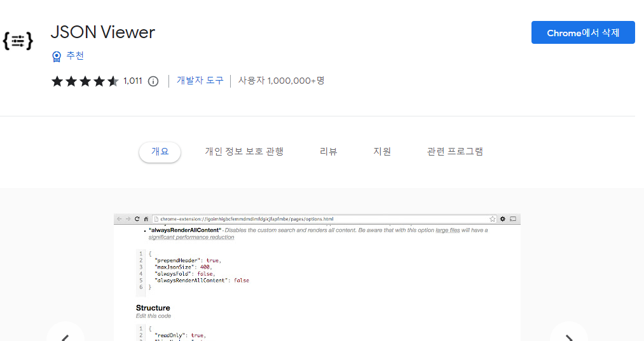Click the 1,011 ratings count
The height and width of the screenshot is (341, 644).
pyautogui.click(x=133, y=81)
